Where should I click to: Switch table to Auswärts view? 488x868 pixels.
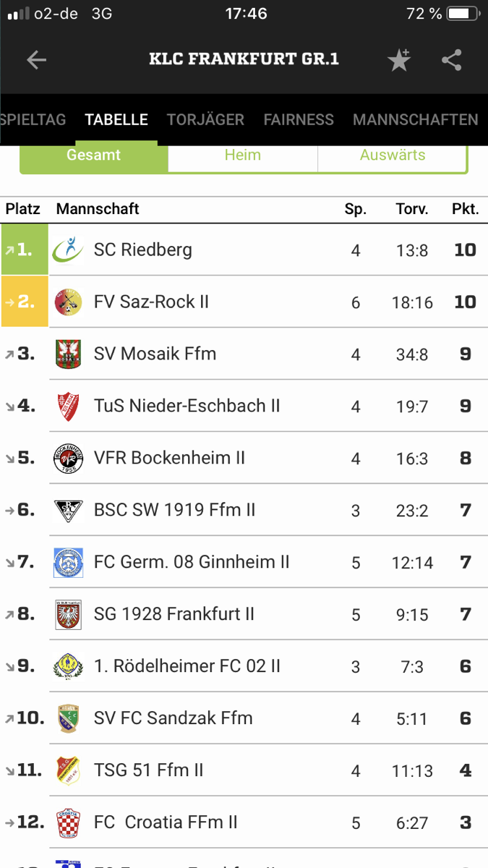pos(393,156)
